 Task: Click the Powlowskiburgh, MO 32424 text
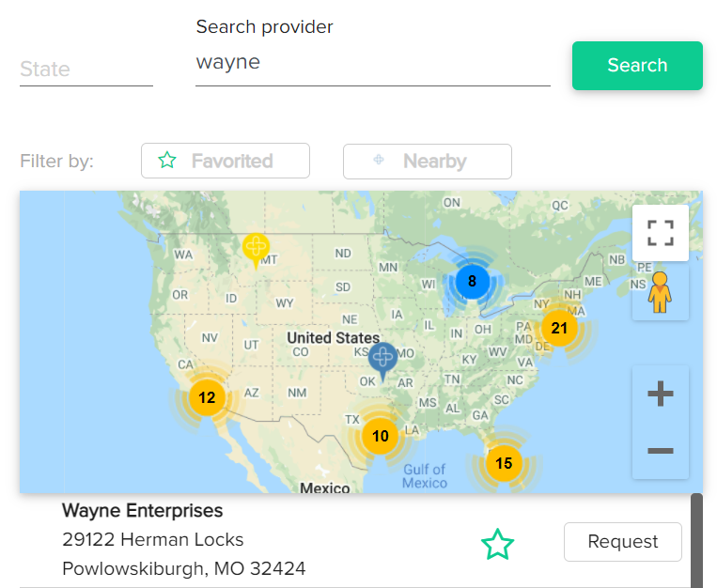click(x=184, y=569)
